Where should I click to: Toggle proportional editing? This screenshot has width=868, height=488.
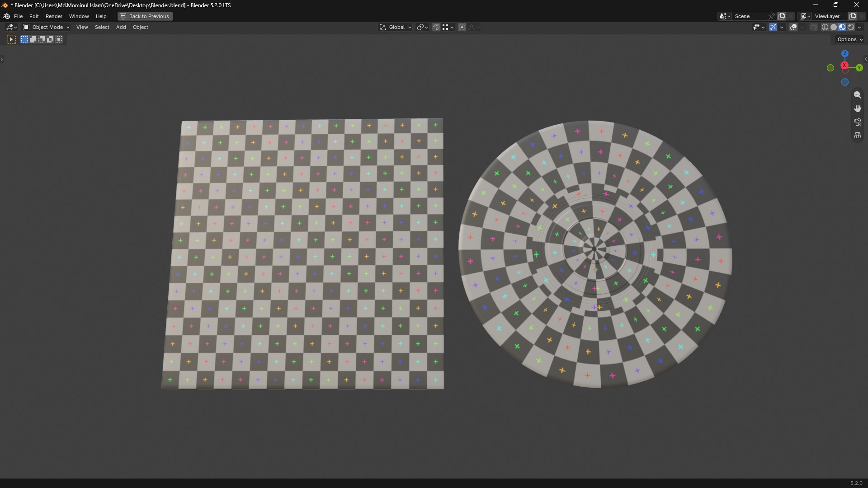point(462,28)
